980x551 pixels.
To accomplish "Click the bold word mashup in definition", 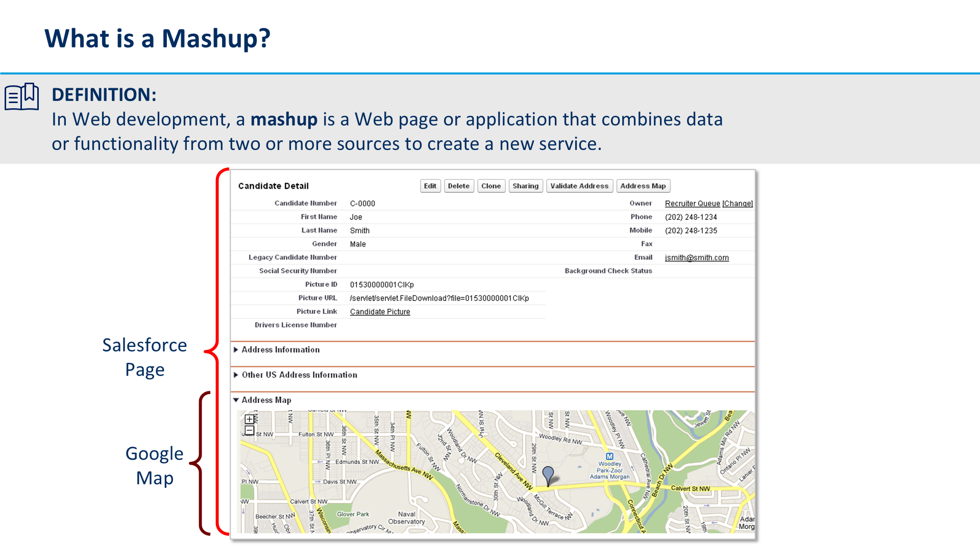I will (284, 119).
